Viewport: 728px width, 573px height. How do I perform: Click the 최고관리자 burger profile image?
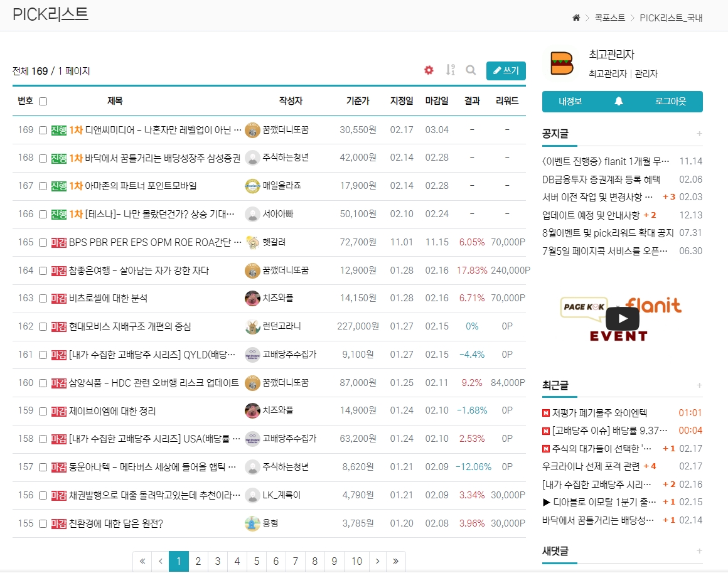click(562, 63)
